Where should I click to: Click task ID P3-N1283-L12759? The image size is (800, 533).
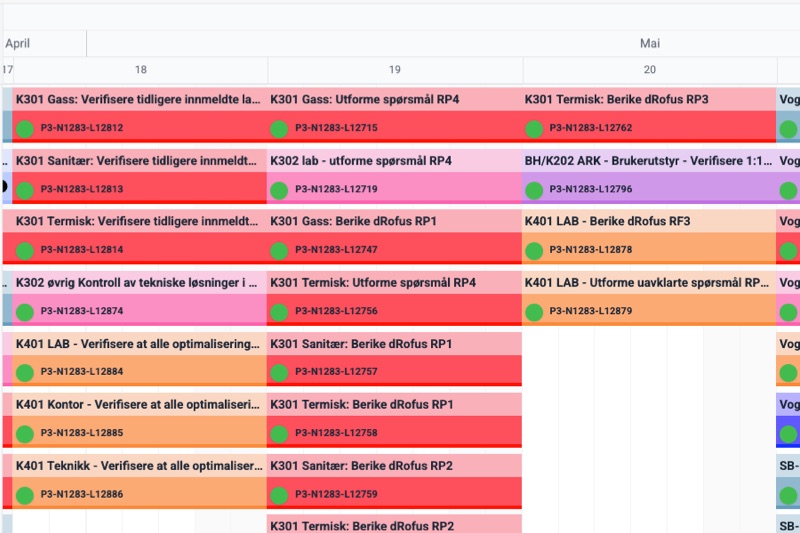pyautogui.click(x=336, y=494)
